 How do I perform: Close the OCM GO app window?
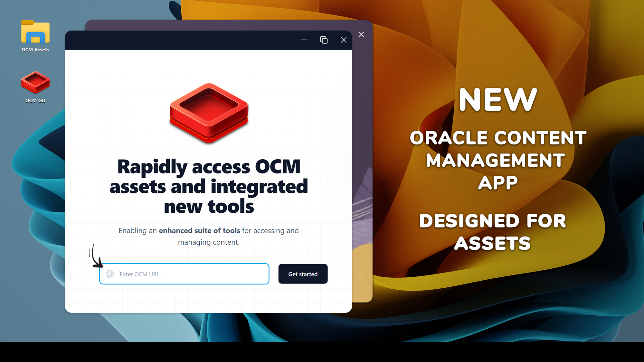pos(344,40)
